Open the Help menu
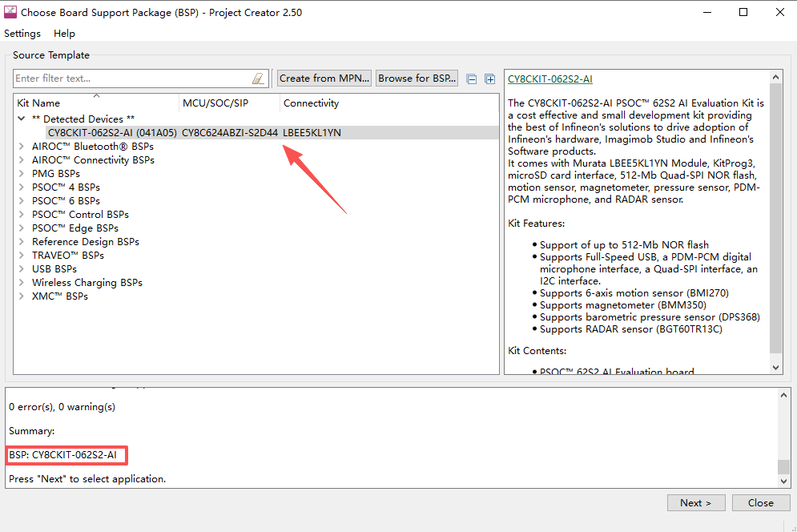 [65, 34]
